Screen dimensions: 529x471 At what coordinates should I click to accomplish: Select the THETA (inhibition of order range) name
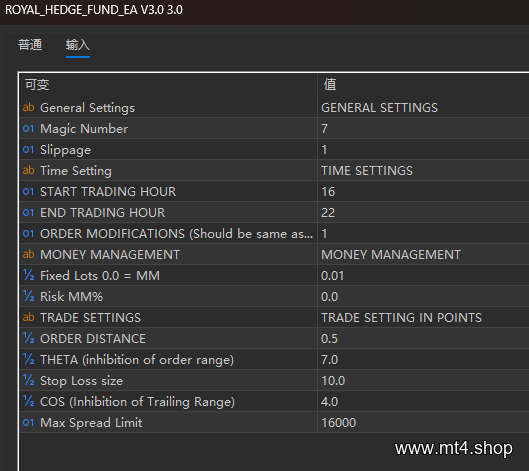pos(137,360)
